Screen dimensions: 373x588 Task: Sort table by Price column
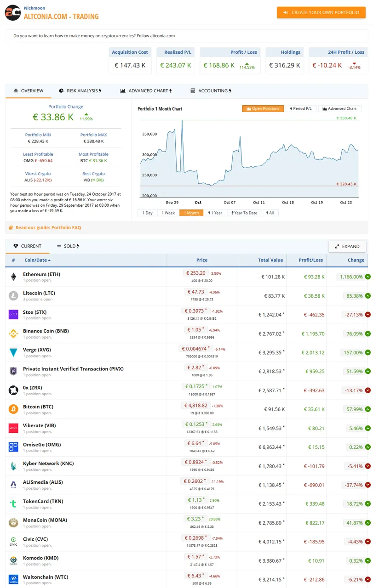202,260
